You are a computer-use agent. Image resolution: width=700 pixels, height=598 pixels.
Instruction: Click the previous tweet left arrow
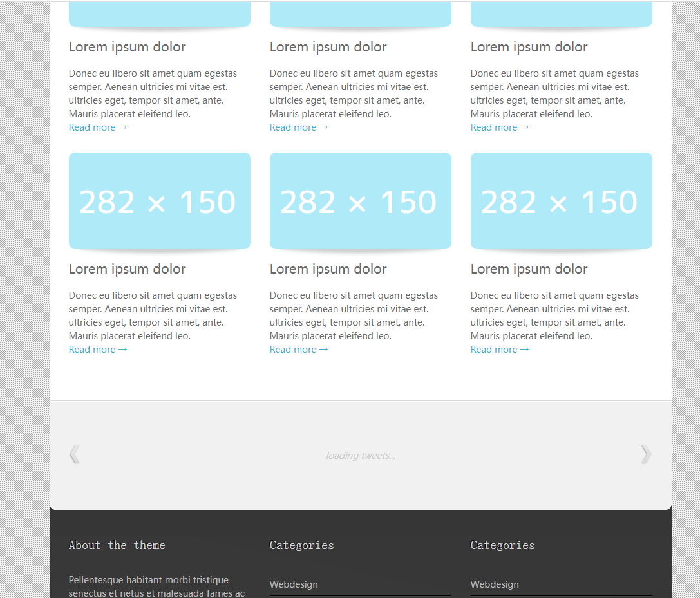point(75,454)
